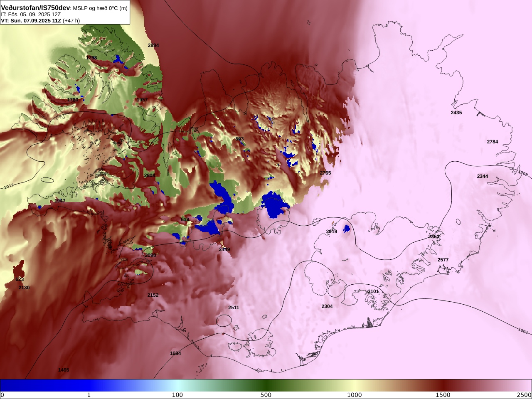Image resolution: width=532 pixels, height=399 pixels.
Task: Click the color bar above the 100 label
Action: [177, 385]
